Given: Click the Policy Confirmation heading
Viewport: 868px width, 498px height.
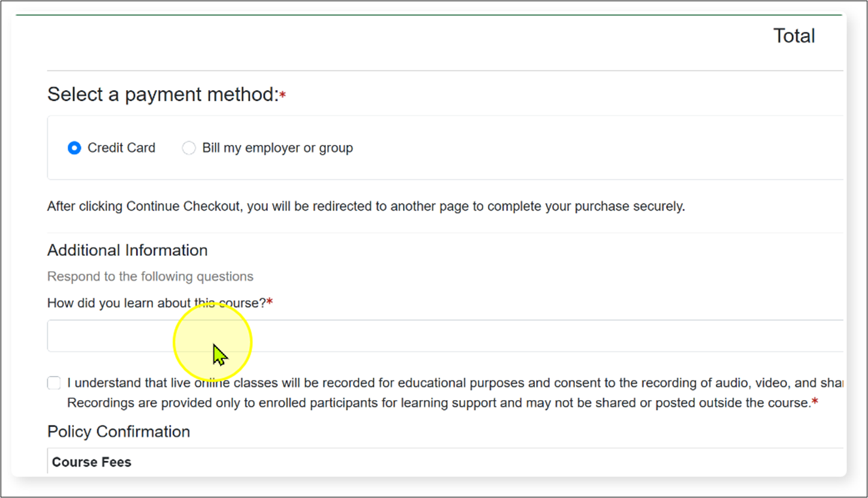Looking at the screenshot, I should [x=118, y=431].
